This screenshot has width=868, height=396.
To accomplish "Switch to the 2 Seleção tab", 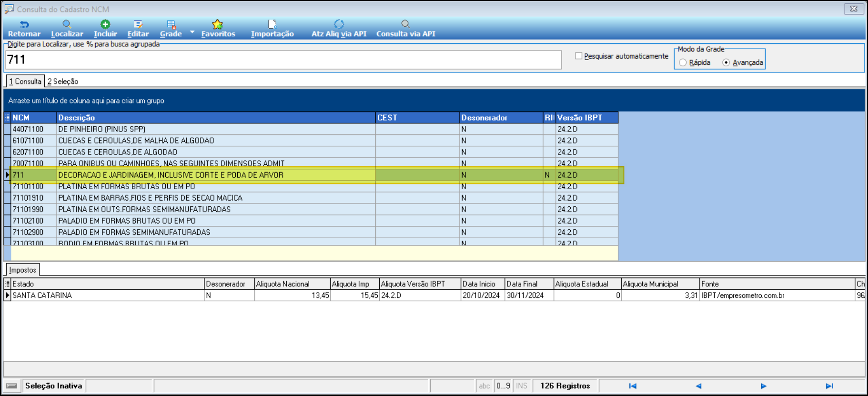I will point(62,81).
